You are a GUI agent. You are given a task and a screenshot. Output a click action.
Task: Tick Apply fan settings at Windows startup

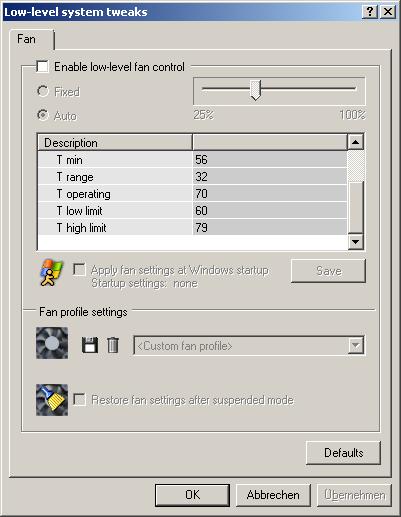79,270
